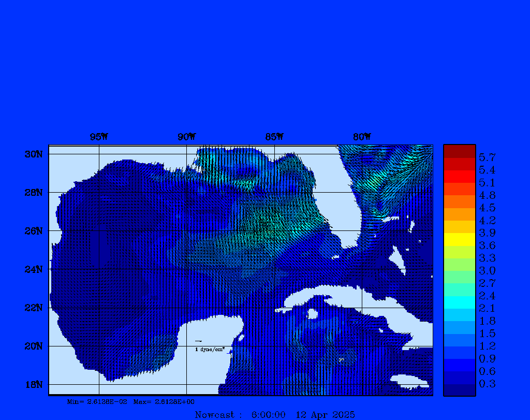
Task: Click the 90W longitude label
Action: click(x=186, y=137)
